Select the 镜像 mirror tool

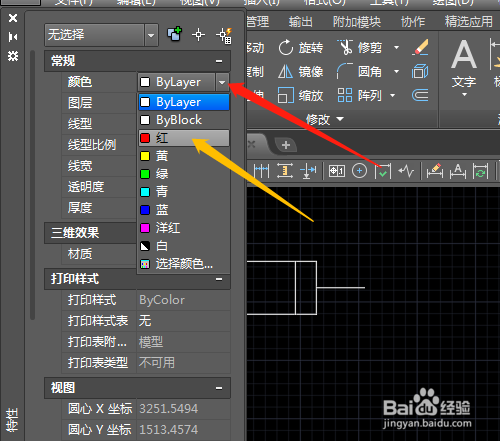pos(301,72)
